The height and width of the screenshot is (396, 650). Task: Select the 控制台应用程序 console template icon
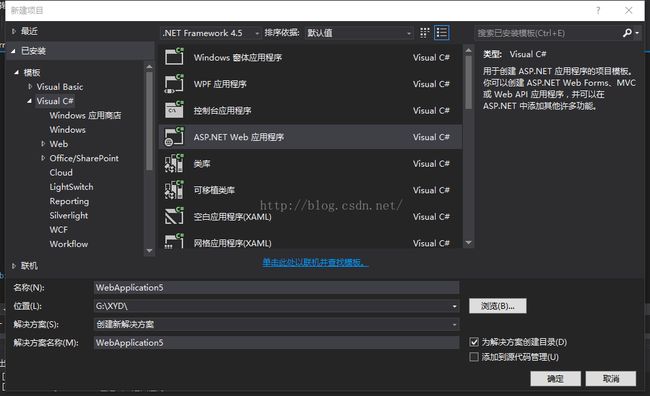(x=174, y=110)
